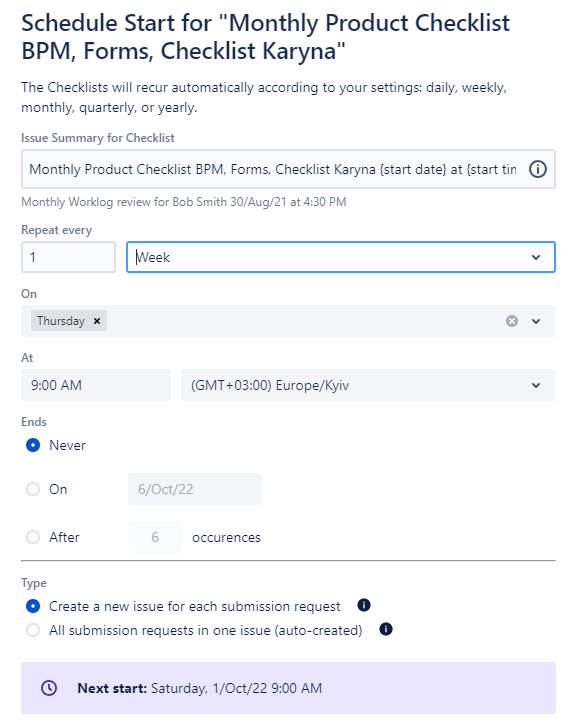Image resolution: width=574 pixels, height=722 pixels.
Task: Click the 6/Oct/22 end date field
Action: click(x=195, y=489)
